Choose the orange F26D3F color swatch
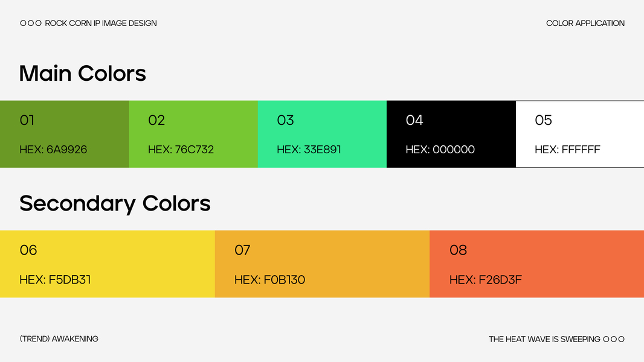644x362 pixels. click(x=536, y=264)
